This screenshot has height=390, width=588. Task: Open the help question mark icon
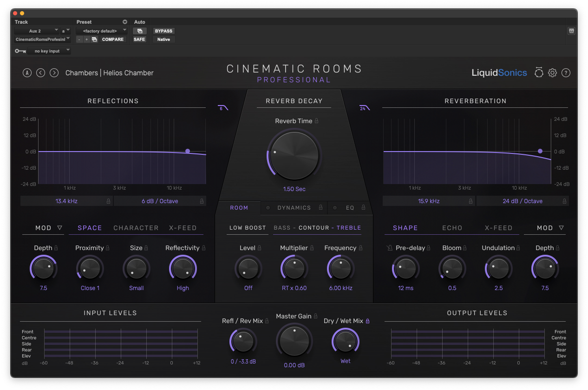pos(566,73)
